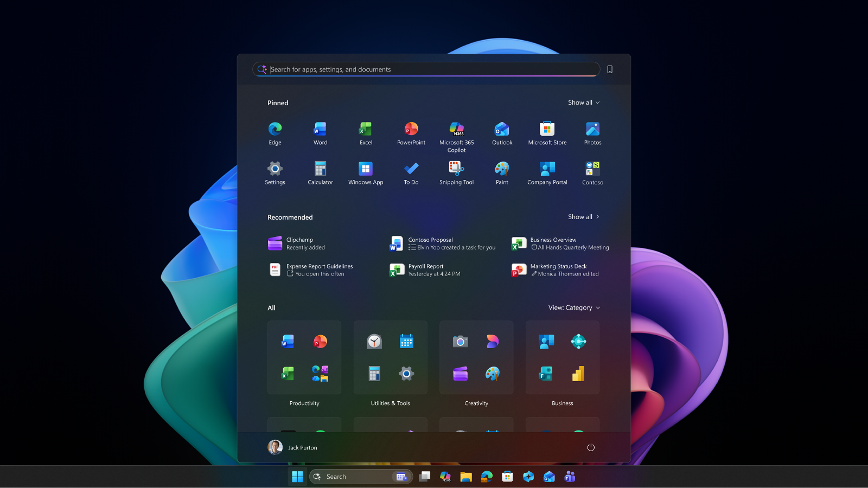This screenshot has height=488, width=868.
Task: Open Clock in Utilities & Tools folder
Action: [374, 342]
